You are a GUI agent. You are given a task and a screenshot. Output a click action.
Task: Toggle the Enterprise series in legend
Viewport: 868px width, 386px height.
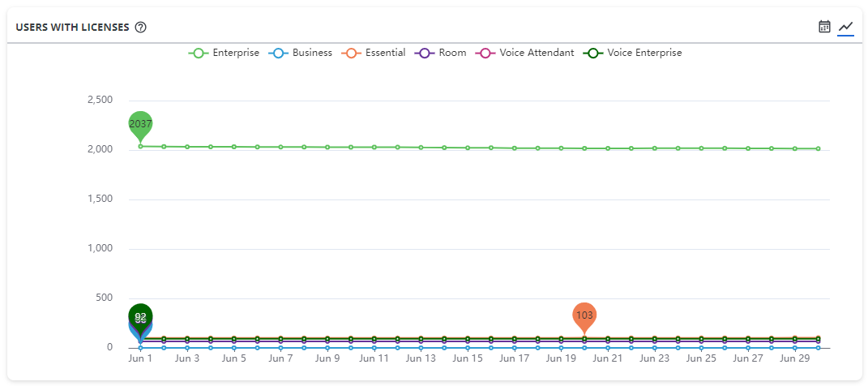point(224,54)
